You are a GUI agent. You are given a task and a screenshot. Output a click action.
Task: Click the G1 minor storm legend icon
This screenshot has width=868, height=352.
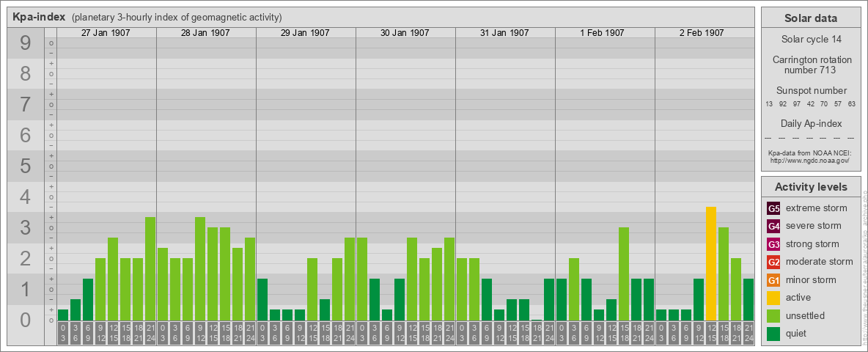pos(773,280)
